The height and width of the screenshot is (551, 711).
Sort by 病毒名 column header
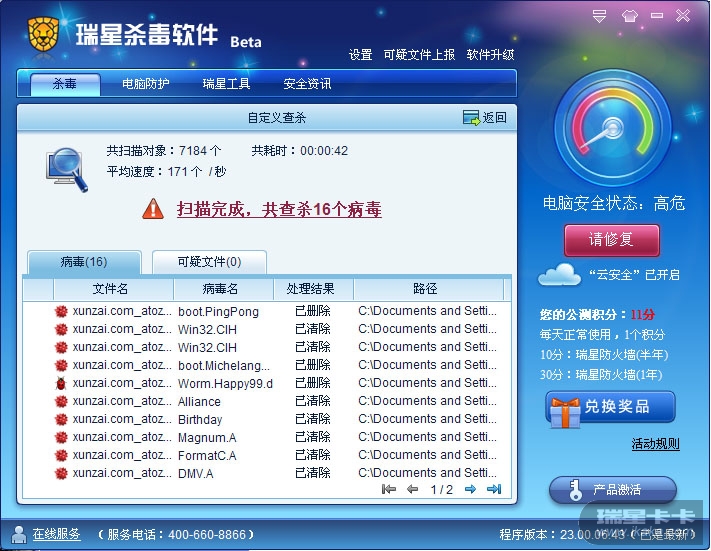pyautogui.click(x=224, y=289)
